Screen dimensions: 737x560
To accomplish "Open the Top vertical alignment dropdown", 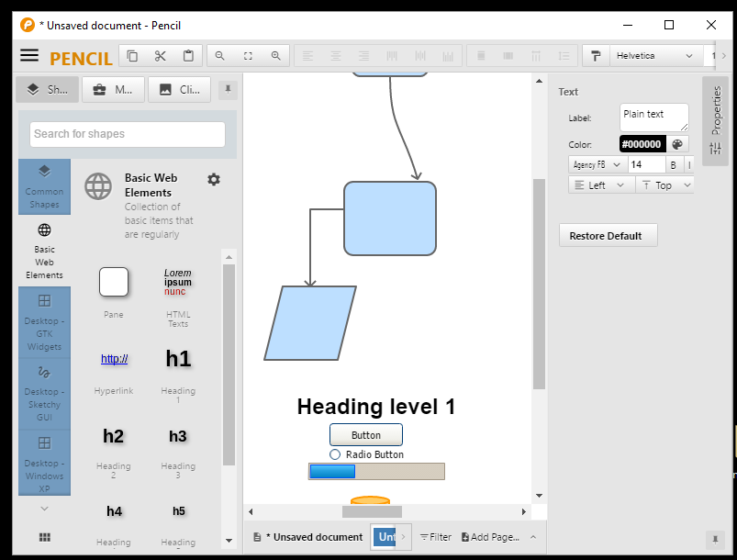I will point(664,185).
